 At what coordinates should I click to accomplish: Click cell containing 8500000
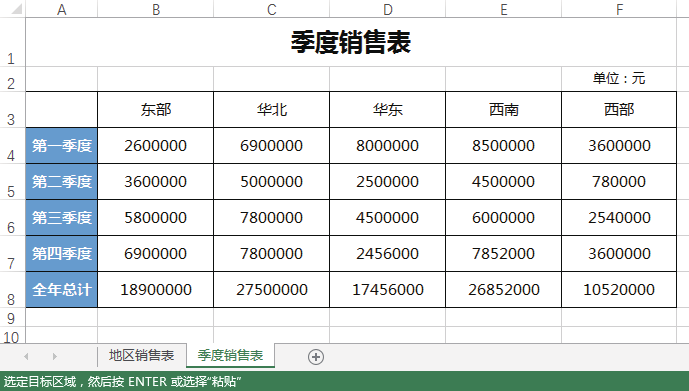(504, 146)
